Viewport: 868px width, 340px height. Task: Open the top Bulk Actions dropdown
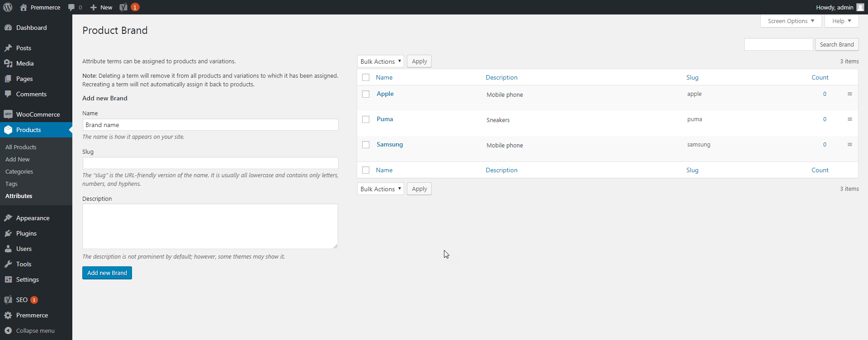click(x=381, y=61)
